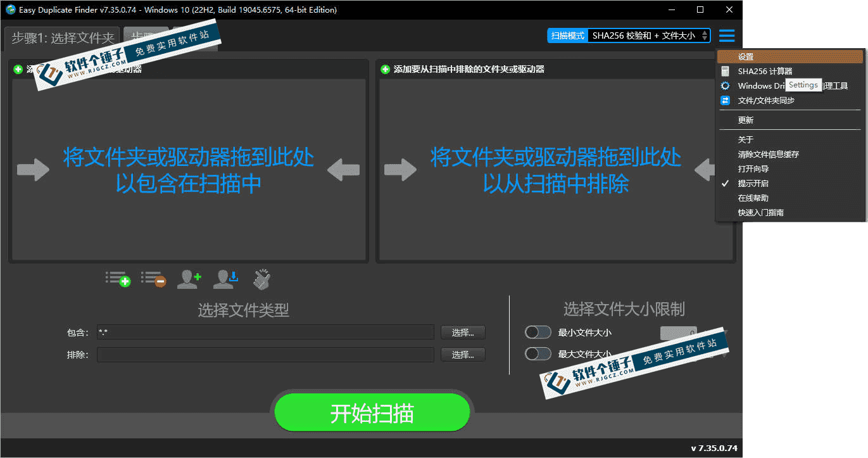Select the remove list preset icon
Screen dimensions: 868x458
pos(153,279)
